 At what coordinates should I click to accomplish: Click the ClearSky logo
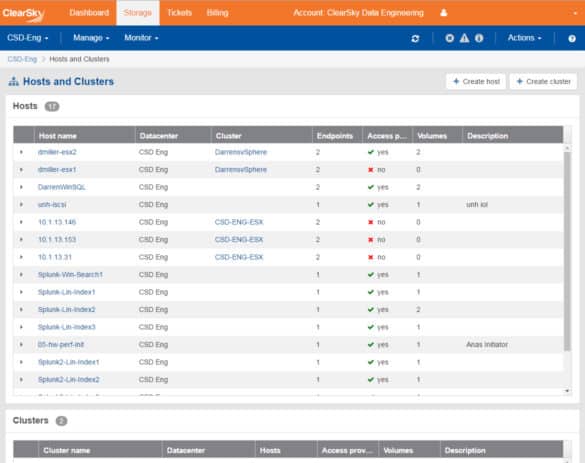pyautogui.click(x=23, y=14)
